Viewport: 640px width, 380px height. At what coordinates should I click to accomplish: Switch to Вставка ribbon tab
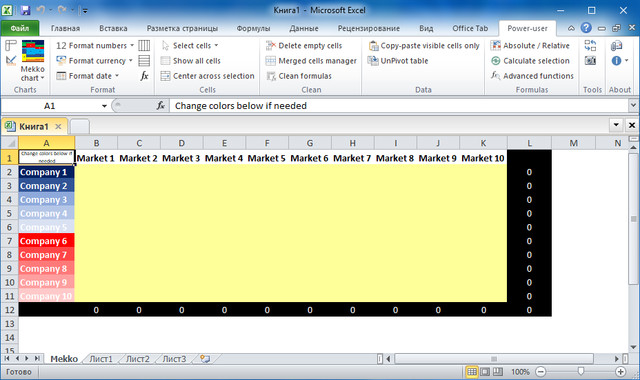click(x=113, y=28)
